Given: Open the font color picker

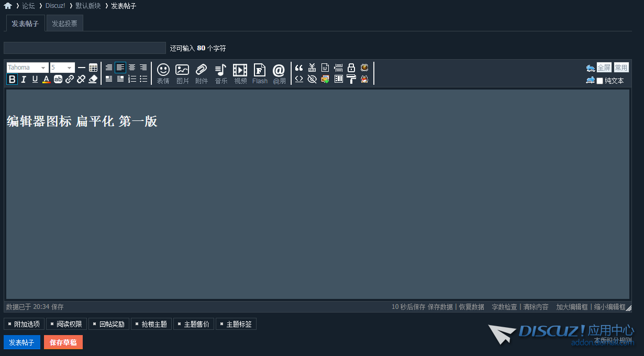Looking at the screenshot, I should [x=47, y=79].
